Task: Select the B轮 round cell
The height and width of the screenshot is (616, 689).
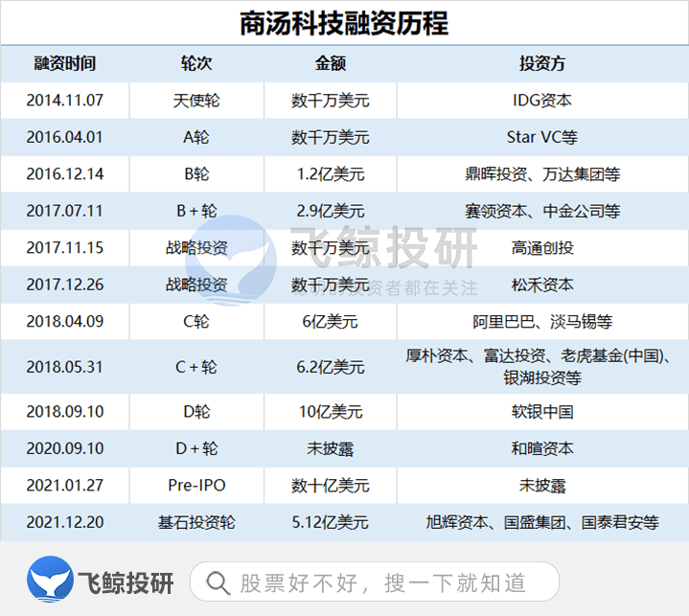Action: coord(196,174)
